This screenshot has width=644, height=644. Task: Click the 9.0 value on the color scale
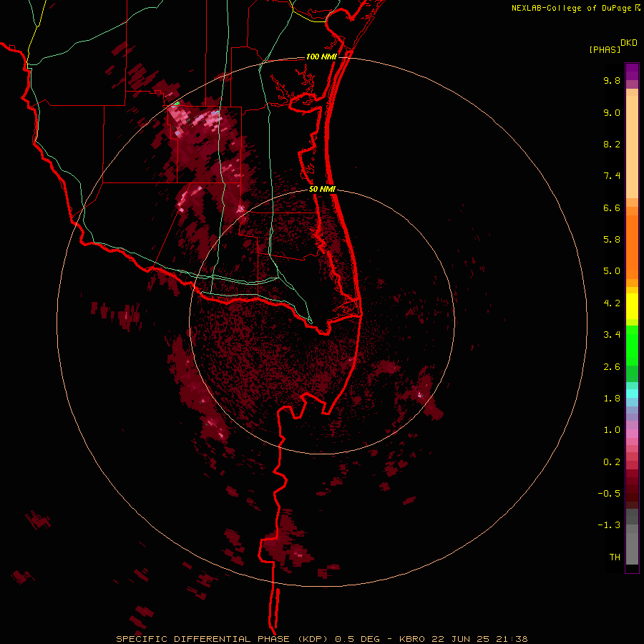[x=612, y=112]
